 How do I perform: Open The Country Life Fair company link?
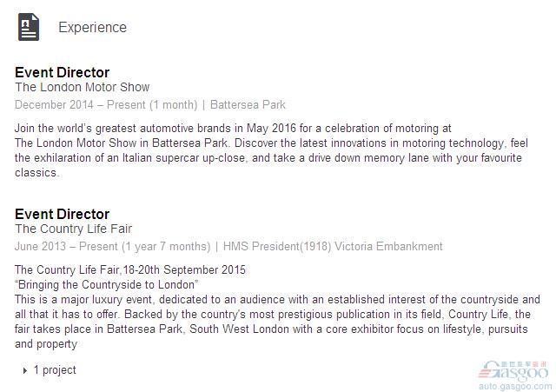click(73, 229)
